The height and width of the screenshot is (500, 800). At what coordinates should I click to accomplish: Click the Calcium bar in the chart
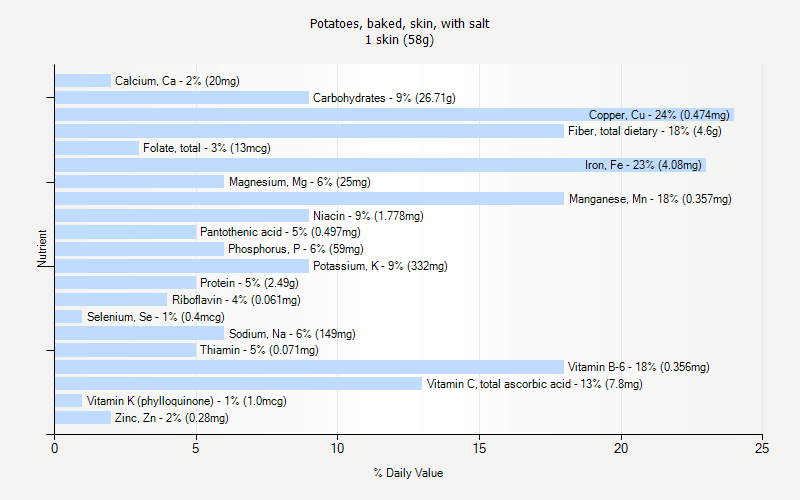click(x=83, y=81)
